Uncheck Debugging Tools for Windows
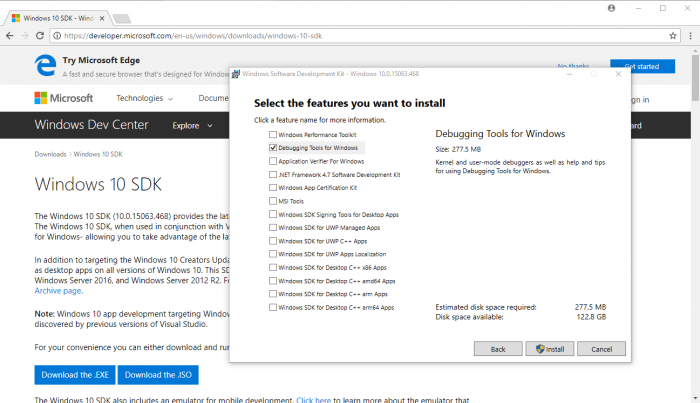The height and width of the screenshot is (403, 700). click(x=273, y=148)
